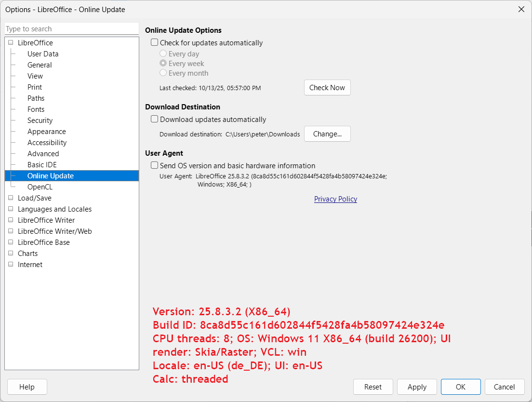Select the Every month radio option

pyautogui.click(x=163, y=73)
